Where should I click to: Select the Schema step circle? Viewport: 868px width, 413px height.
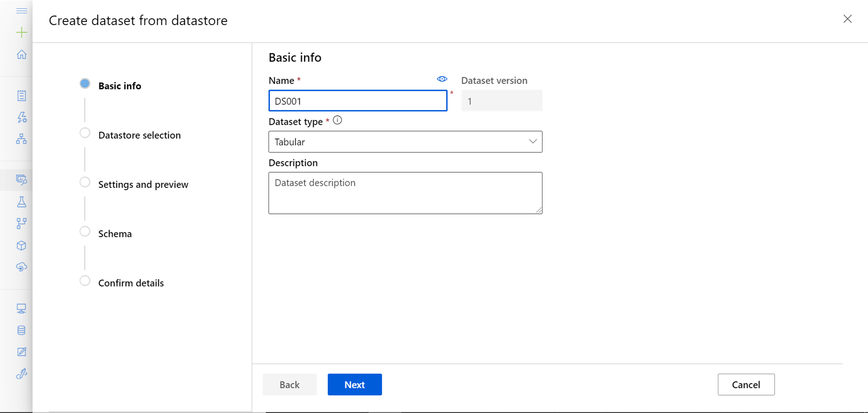click(x=85, y=232)
